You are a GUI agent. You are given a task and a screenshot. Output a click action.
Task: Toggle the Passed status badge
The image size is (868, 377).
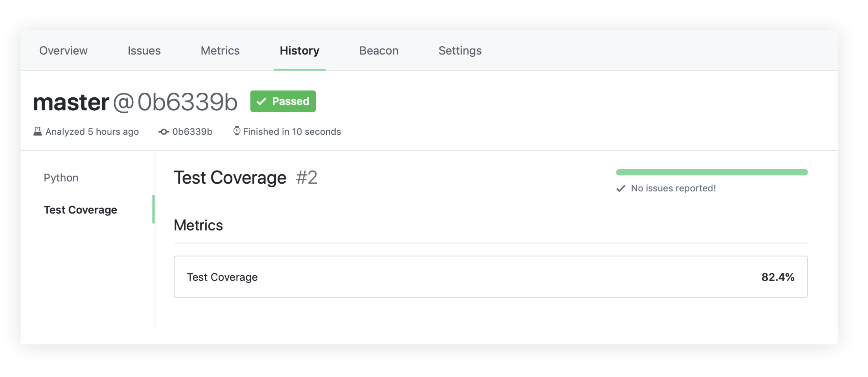pyautogui.click(x=283, y=101)
